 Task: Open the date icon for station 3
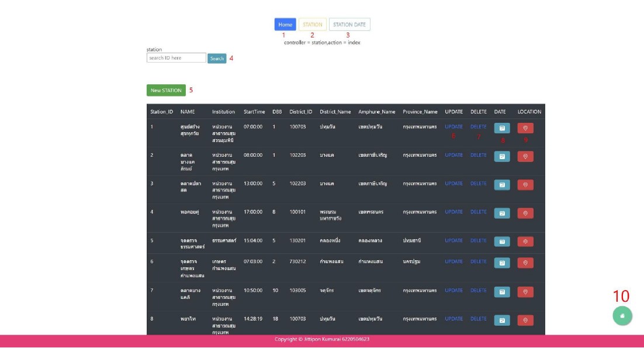tap(502, 185)
